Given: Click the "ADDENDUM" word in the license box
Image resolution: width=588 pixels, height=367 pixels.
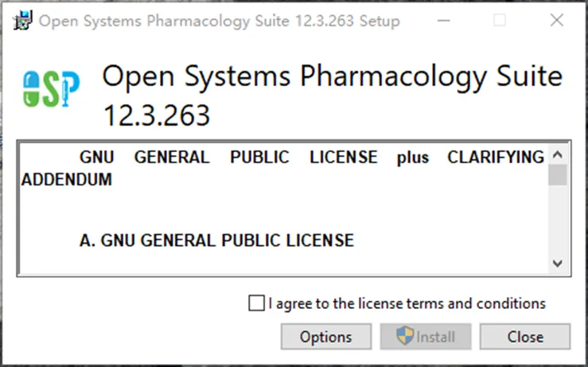Looking at the screenshot, I should pos(67,180).
